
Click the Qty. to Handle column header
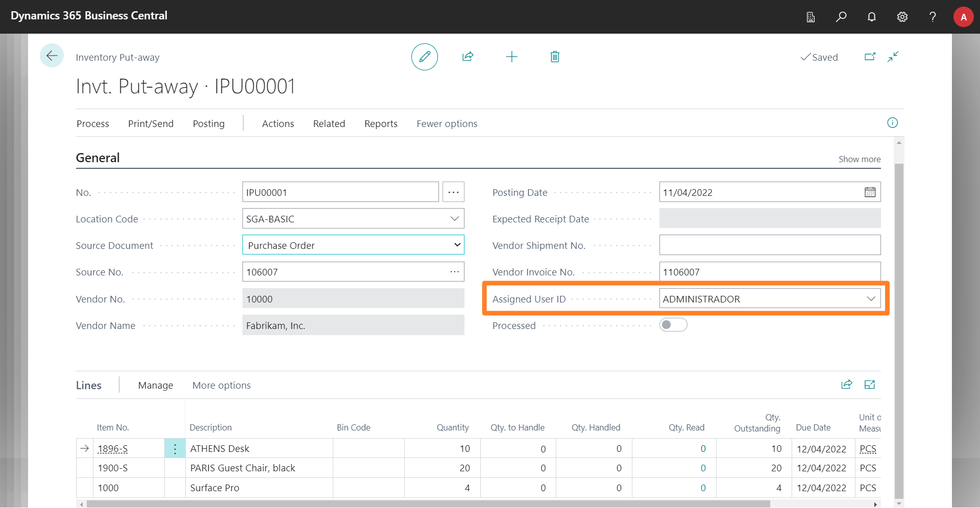click(518, 427)
